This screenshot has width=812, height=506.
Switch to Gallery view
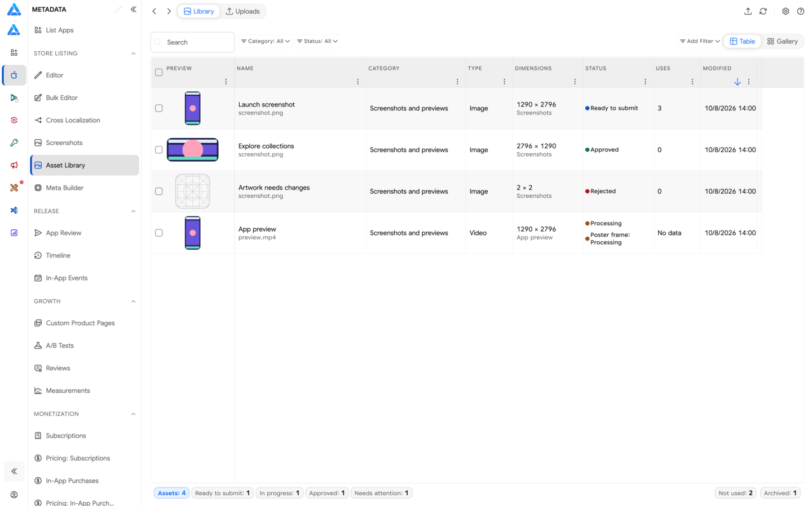tap(782, 41)
